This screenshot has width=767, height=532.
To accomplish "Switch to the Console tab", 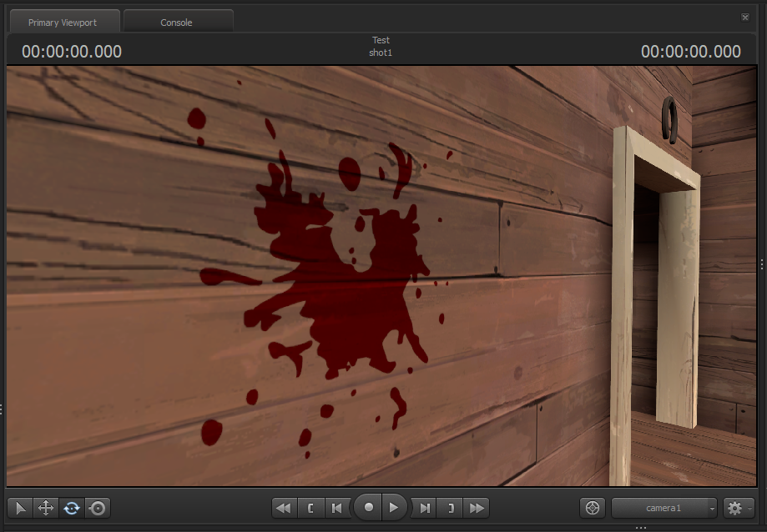I will click(x=177, y=23).
